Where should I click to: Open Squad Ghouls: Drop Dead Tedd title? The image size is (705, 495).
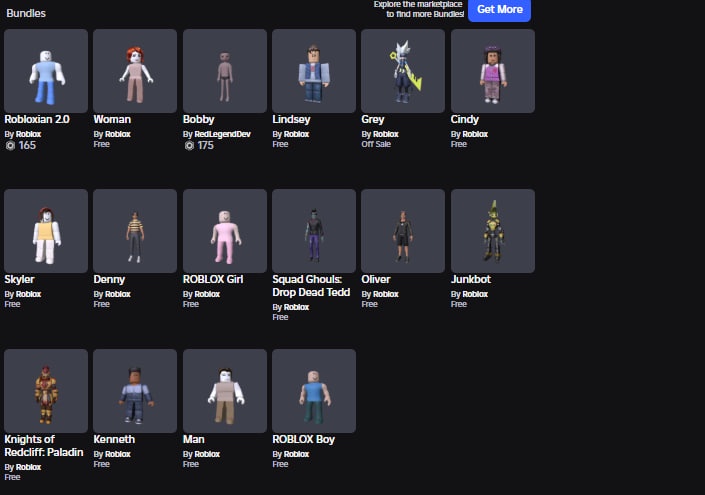[x=311, y=286]
